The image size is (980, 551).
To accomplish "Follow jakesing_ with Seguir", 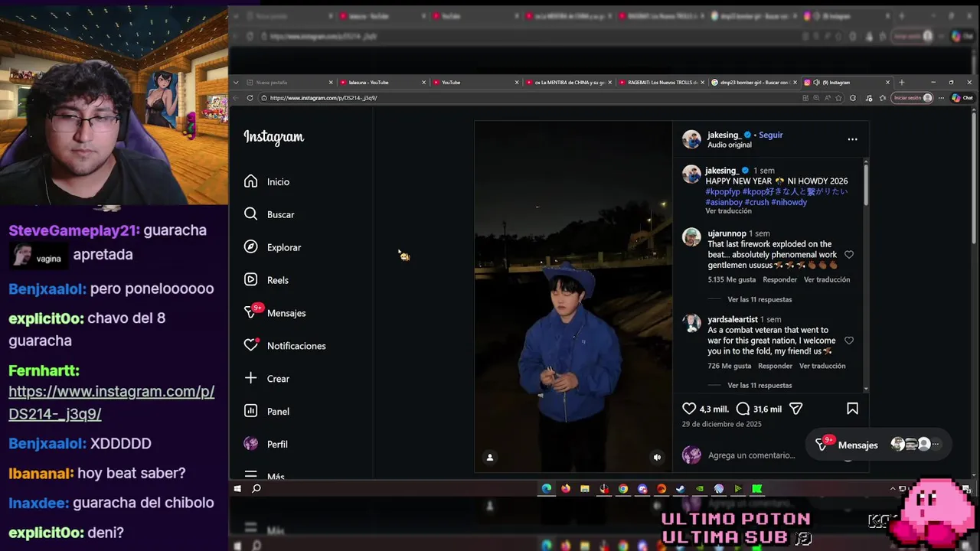I will [x=770, y=135].
